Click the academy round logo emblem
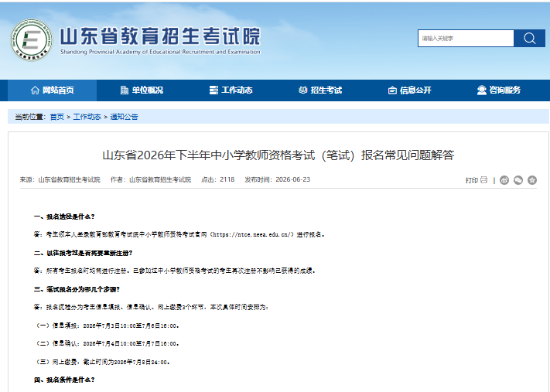 (31, 39)
